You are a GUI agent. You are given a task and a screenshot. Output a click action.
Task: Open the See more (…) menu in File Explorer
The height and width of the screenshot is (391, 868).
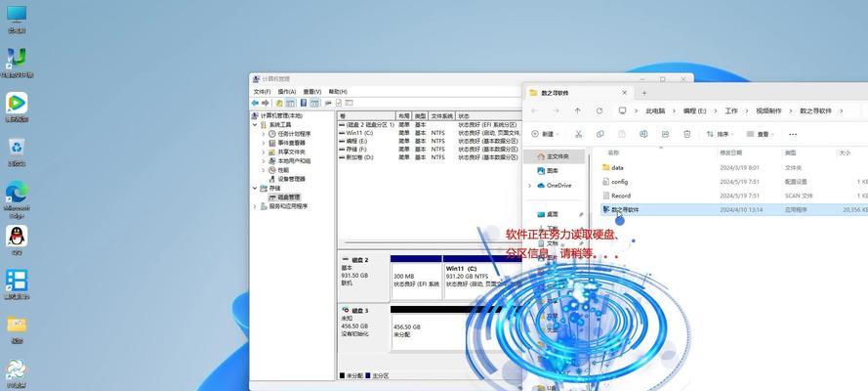click(x=793, y=134)
